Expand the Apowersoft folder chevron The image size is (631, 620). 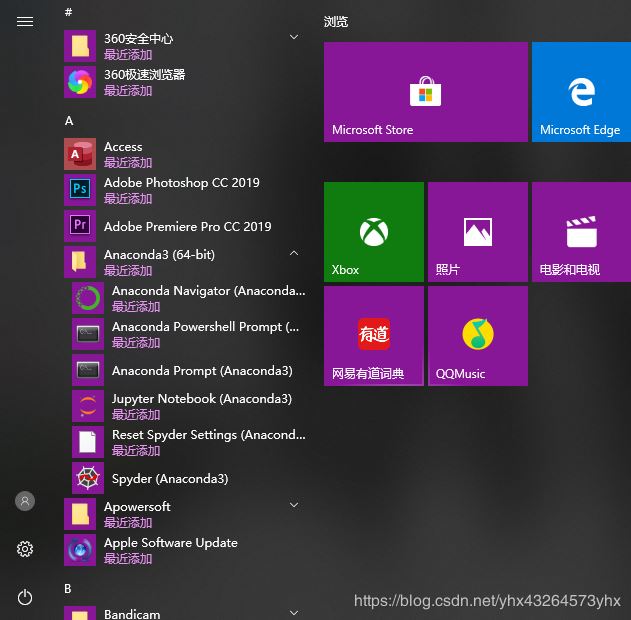coord(294,505)
